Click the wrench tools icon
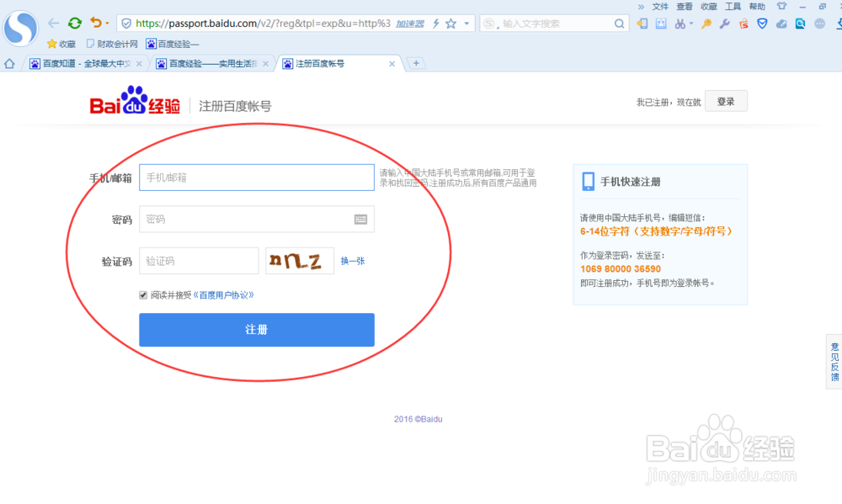Image resolution: width=842 pixels, height=504 pixels. [724, 24]
